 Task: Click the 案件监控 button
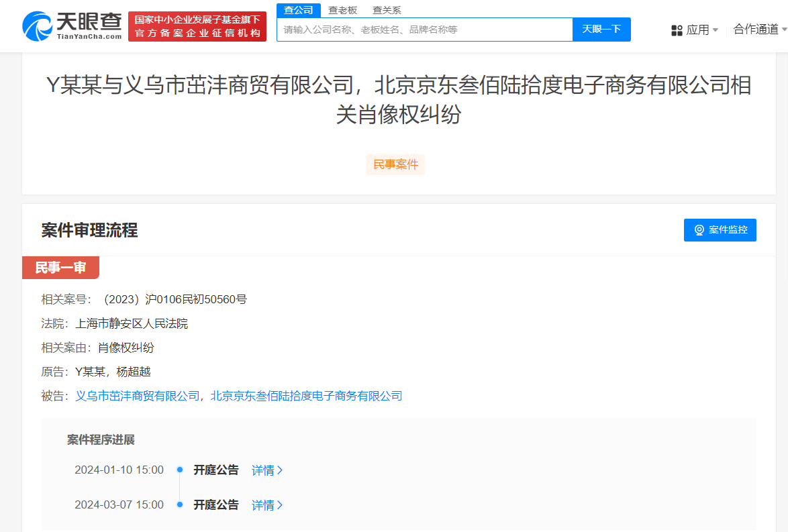click(x=720, y=230)
